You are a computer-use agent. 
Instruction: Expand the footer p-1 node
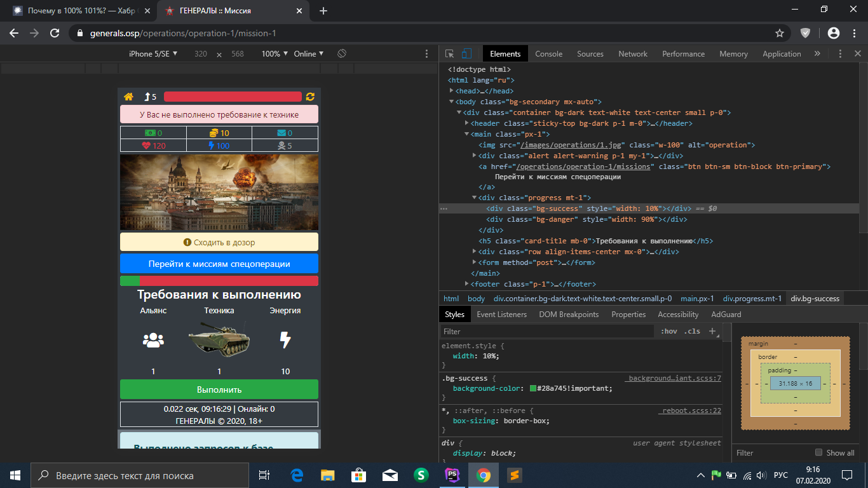click(x=466, y=284)
